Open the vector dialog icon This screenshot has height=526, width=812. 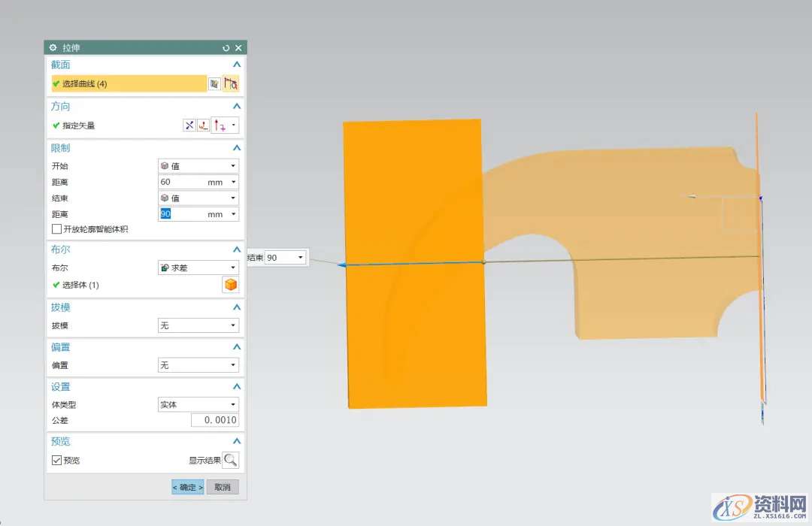(x=204, y=125)
